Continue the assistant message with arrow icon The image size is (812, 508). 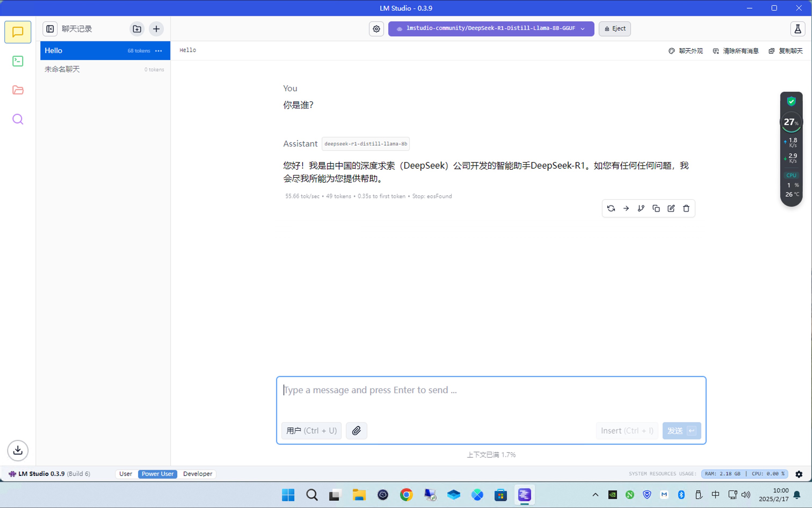pyautogui.click(x=626, y=208)
